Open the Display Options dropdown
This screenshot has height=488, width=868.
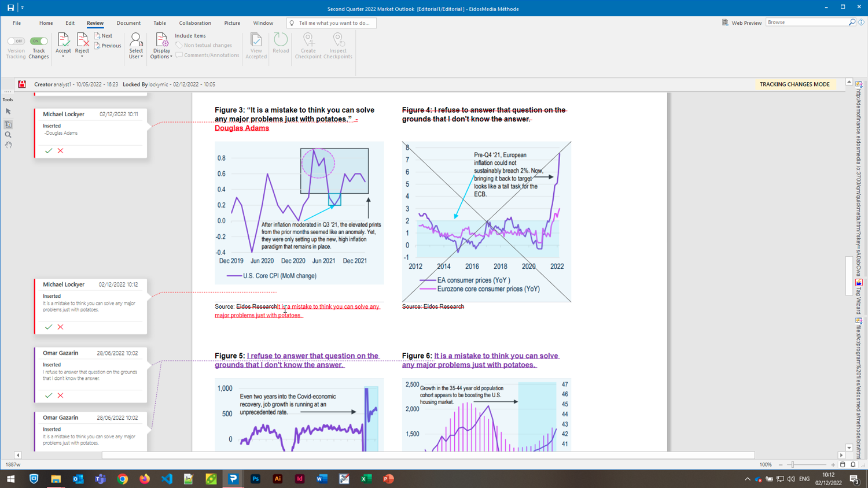pyautogui.click(x=161, y=46)
